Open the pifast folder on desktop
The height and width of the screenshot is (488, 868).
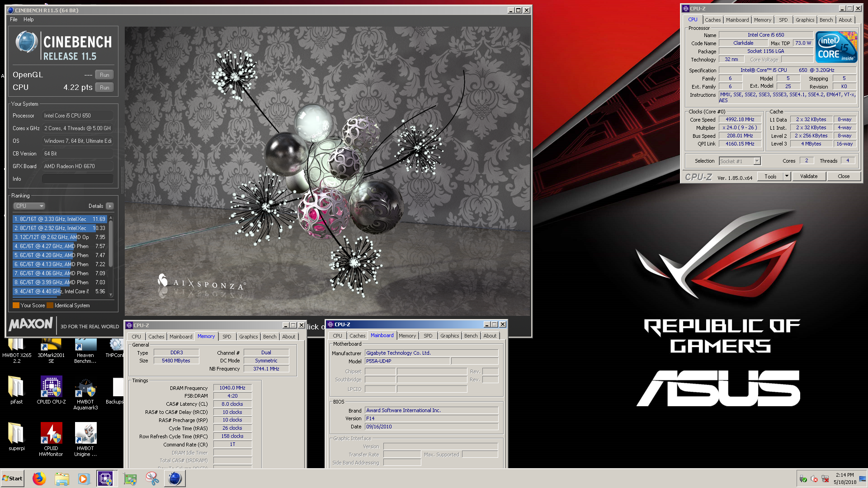pyautogui.click(x=16, y=390)
